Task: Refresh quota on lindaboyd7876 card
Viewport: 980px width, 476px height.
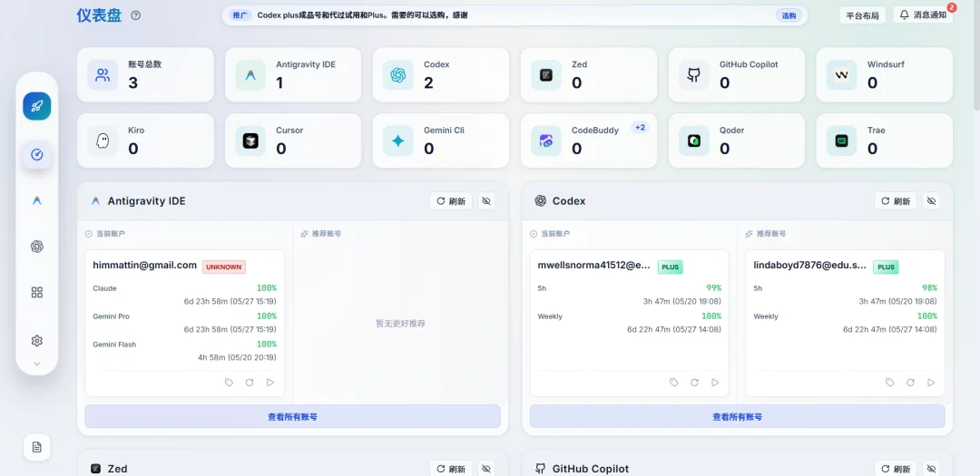Action: pos(911,383)
